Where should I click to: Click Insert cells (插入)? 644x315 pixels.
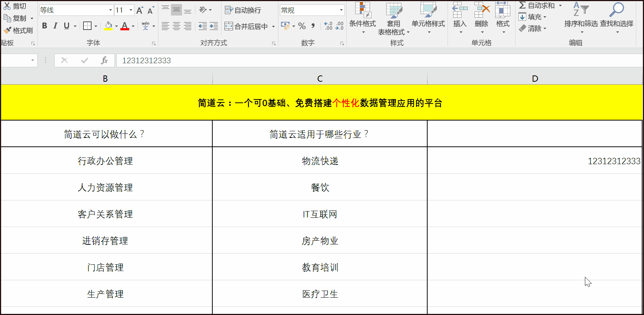[460, 18]
